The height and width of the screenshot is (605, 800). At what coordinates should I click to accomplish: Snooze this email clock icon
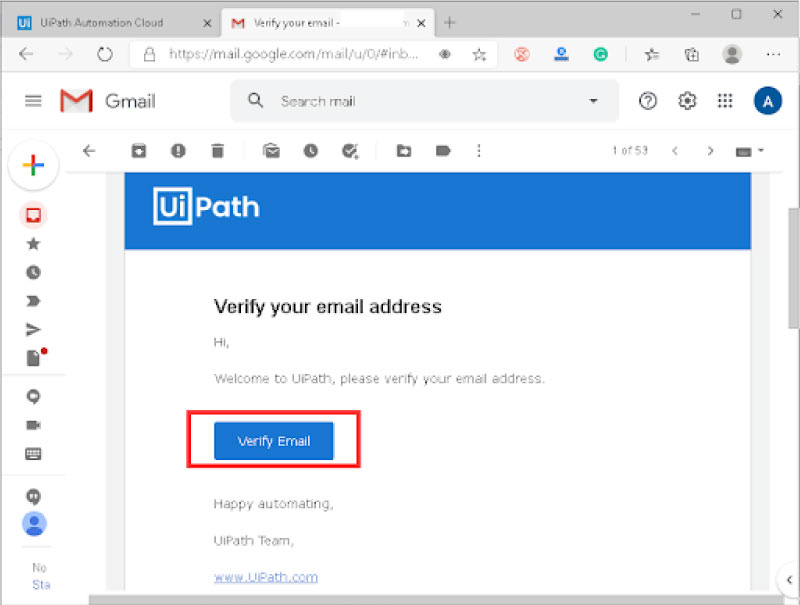(310, 151)
